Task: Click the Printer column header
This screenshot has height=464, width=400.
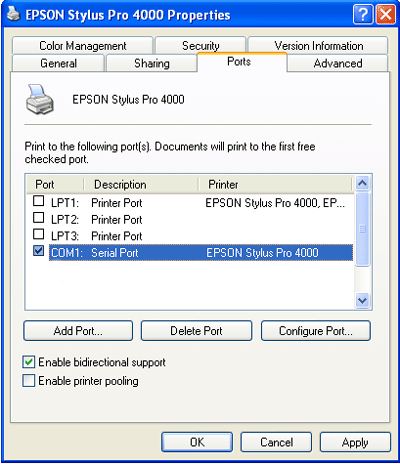Action: tap(275, 184)
